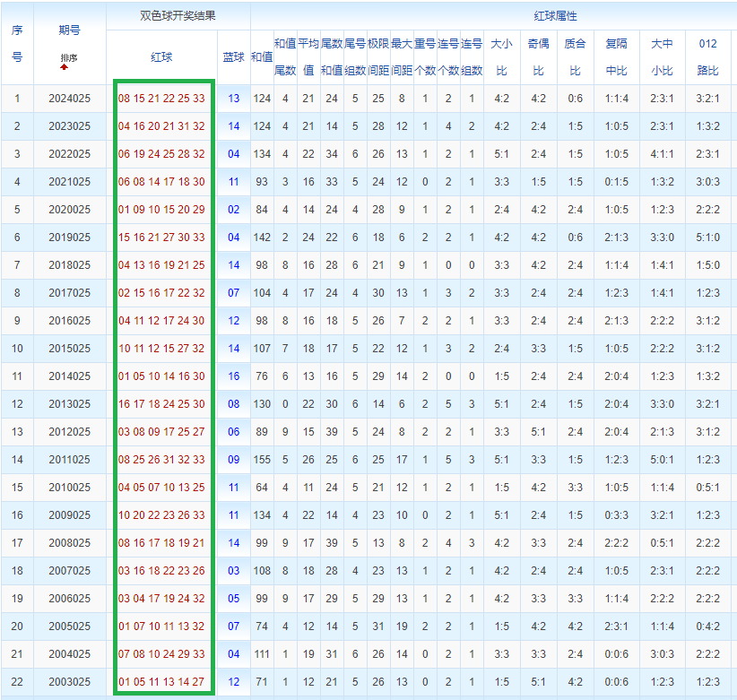This screenshot has width=737, height=700.
Task: Click blue ball 13 in first row
Action: tap(233, 99)
